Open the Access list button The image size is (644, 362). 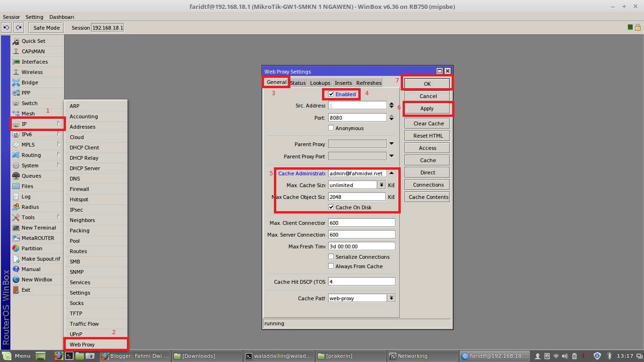(427, 148)
